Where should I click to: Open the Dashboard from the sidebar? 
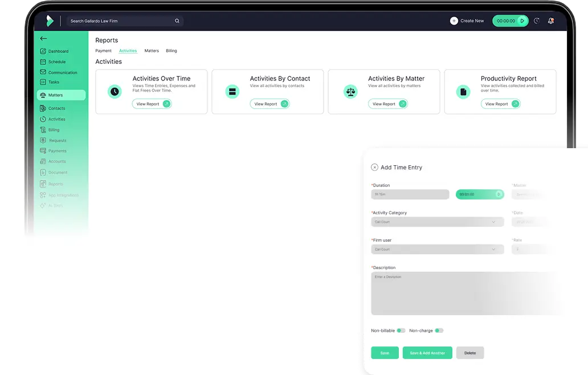pos(58,51)
